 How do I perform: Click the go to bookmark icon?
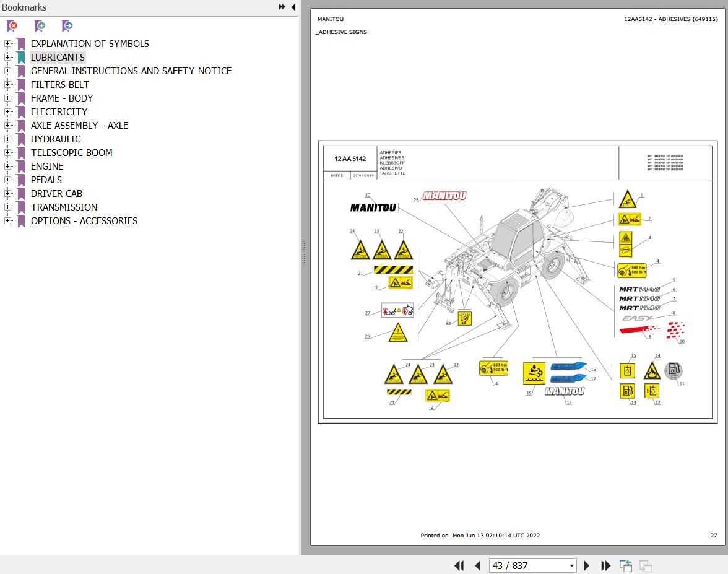point(67,26)
